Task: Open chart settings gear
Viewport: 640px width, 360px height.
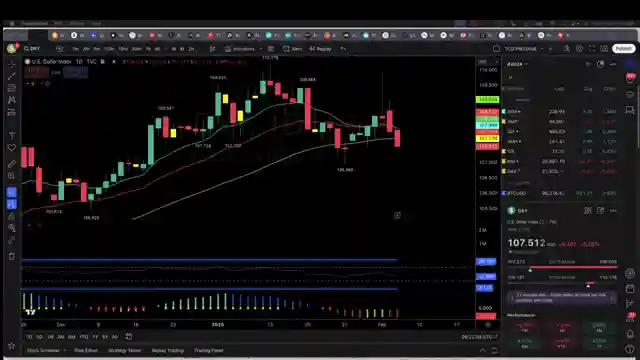Action: pos(579,49)
